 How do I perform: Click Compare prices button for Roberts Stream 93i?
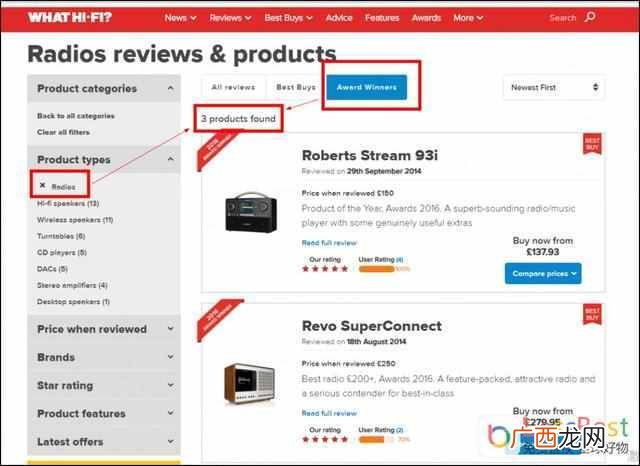point(543,273)
